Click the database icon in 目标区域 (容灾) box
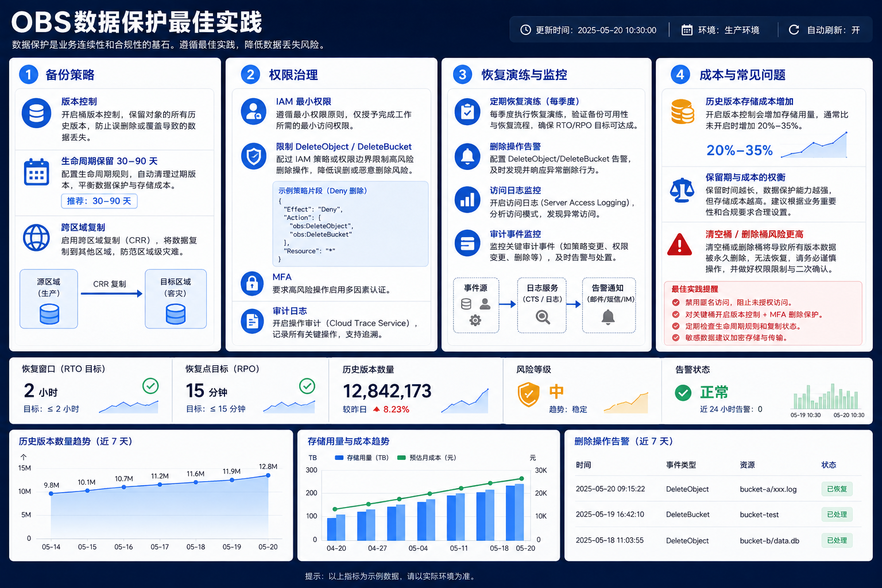 (x=175, y=314)
